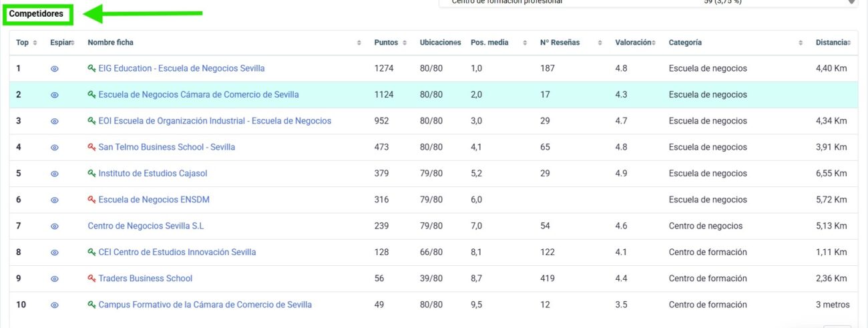Click the 3.5 rating cell

(621, 305)
